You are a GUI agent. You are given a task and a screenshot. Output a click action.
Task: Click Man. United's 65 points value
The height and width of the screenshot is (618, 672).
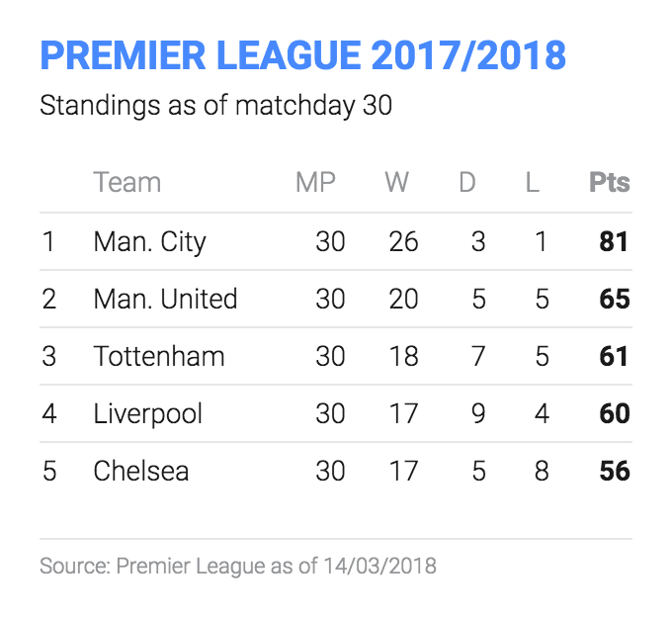[615, 299]
